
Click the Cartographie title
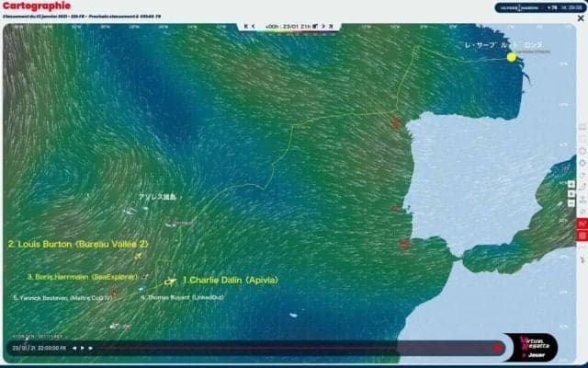pyautogui.click(x=37, y=6)
